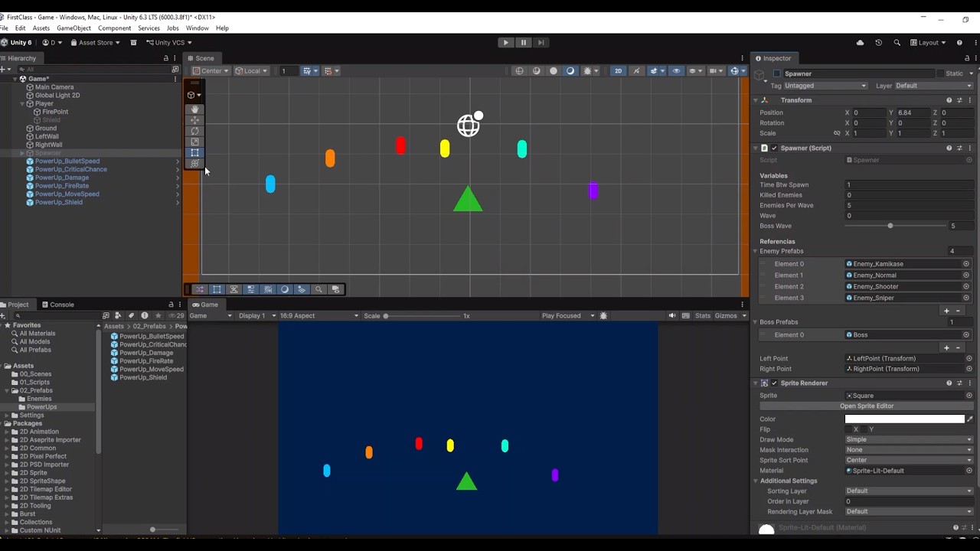Disable the Spawner (Script) component checkbox
This screenshot has width=980, height=551.
tap(774, 148)
